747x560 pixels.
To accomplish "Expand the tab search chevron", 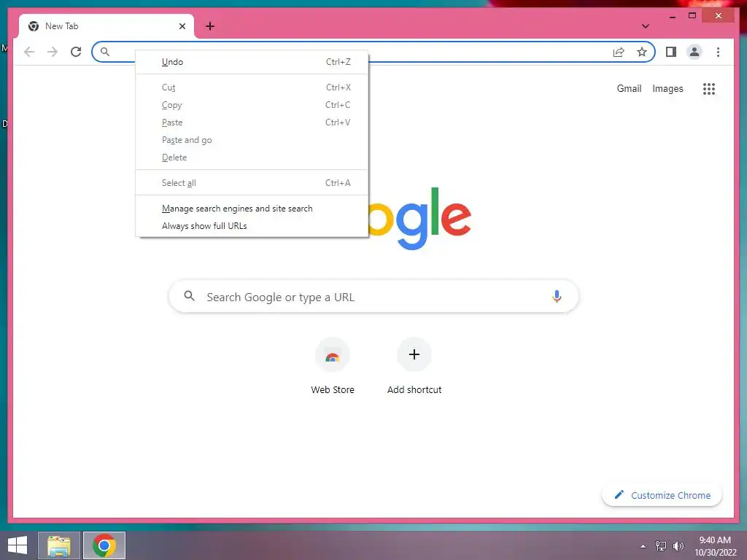I will click(x=645, y=26).
